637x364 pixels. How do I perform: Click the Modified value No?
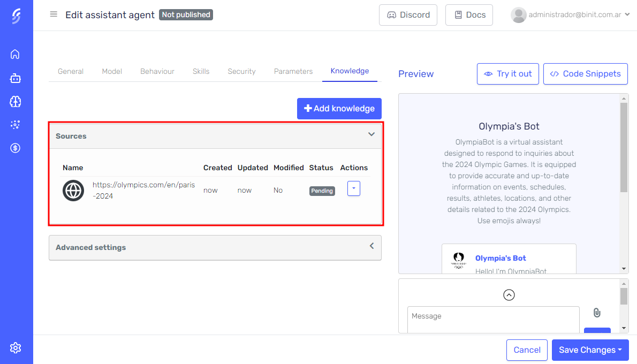tap(278, 190)
